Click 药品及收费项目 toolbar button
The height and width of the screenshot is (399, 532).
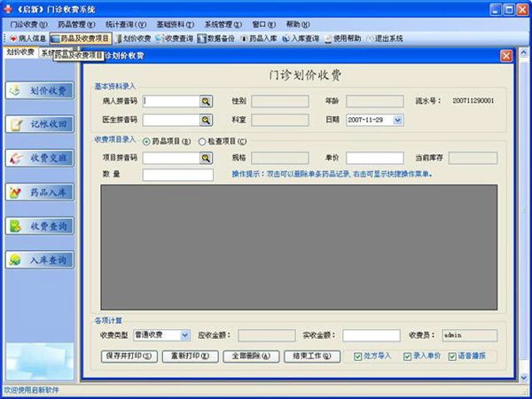(81, 38)
